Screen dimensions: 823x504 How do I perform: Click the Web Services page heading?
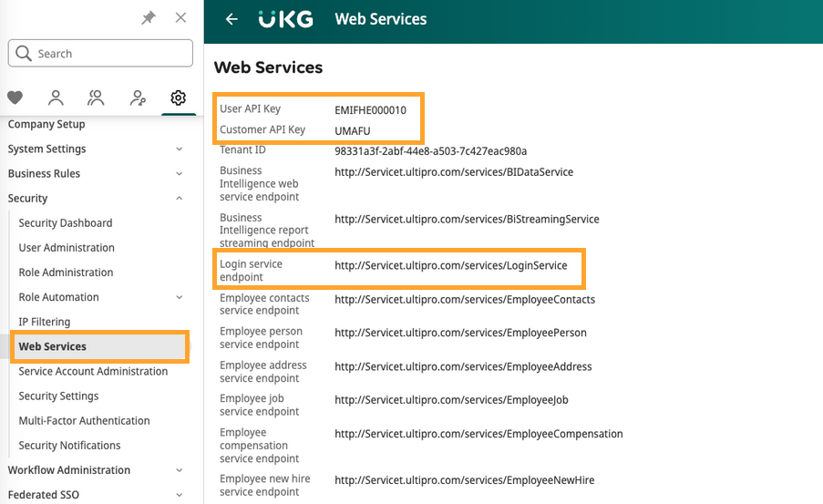(x=268, y=67)
